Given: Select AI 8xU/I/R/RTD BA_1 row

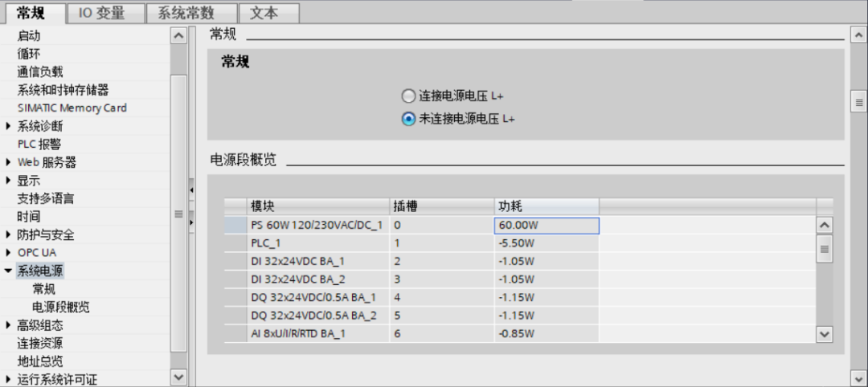Looking at the screenshot, I should (318, 334).
